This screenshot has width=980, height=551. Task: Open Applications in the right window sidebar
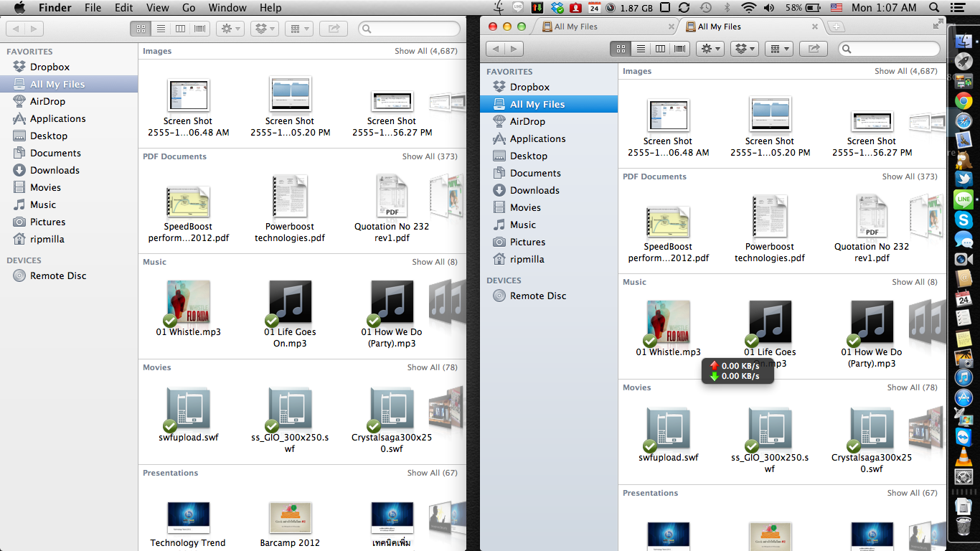click(537, 138)
